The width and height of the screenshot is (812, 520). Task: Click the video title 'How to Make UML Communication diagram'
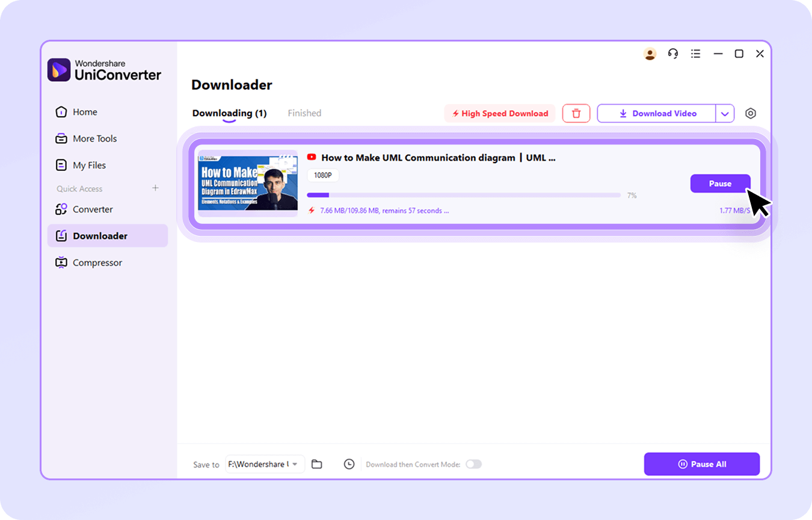(438, 158)
